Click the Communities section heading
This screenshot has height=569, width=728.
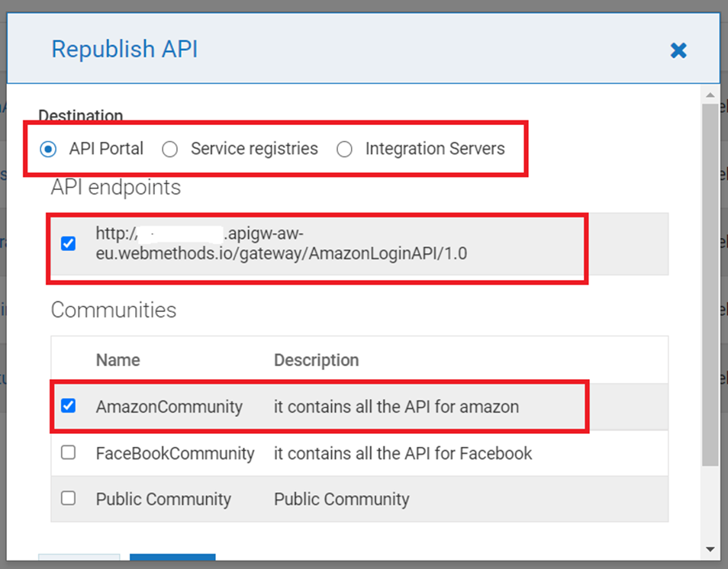coord(114,310)
